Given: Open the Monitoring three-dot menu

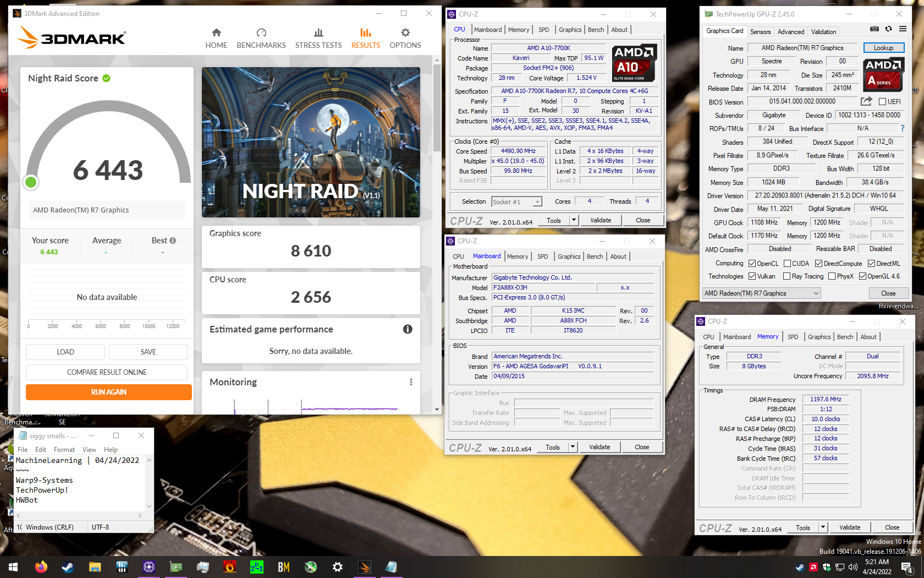Looking at the screenshot, I should 411,382.
